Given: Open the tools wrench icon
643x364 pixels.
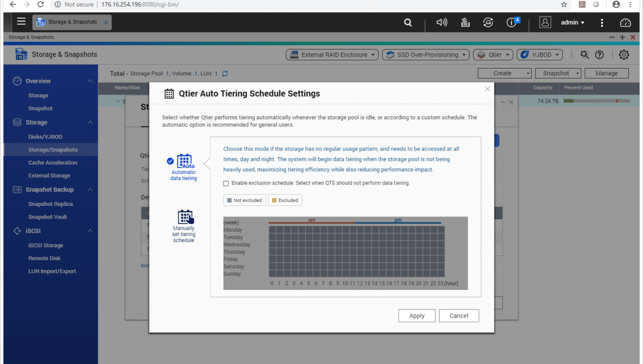Looking at the screenshot, I should tap(584, 54).
